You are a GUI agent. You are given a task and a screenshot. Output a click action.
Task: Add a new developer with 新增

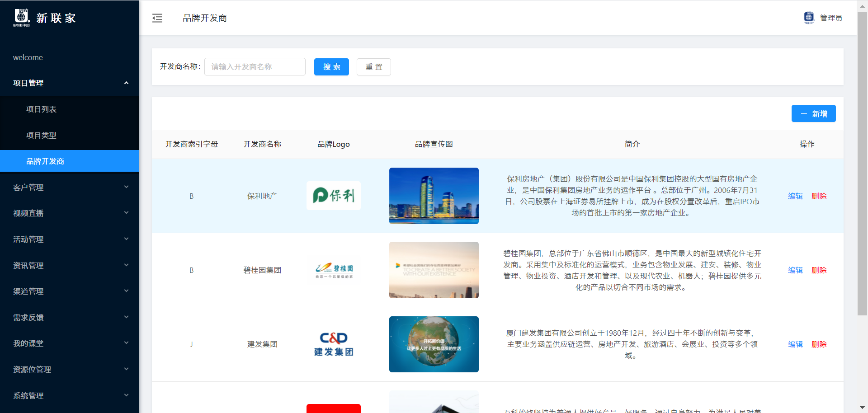(813, 113)
